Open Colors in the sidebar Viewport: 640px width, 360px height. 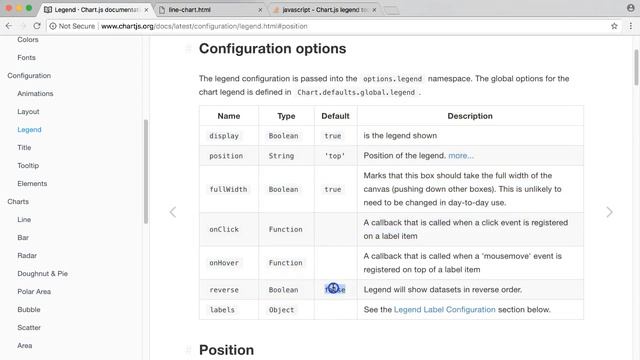(x=28, y=40)
